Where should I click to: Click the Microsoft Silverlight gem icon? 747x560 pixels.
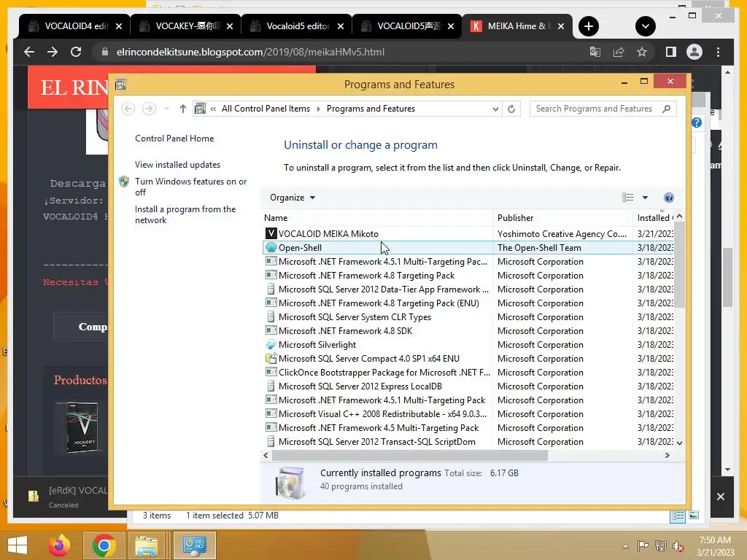[271, 344]
